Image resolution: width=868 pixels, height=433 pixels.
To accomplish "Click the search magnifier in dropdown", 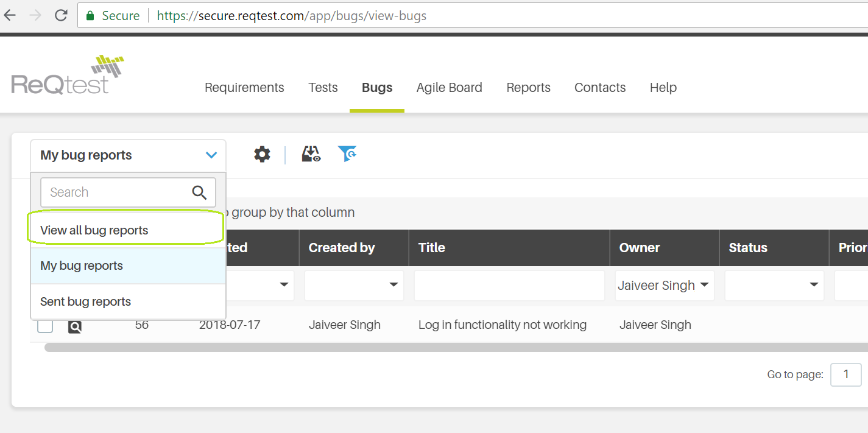I will [199, 192].
